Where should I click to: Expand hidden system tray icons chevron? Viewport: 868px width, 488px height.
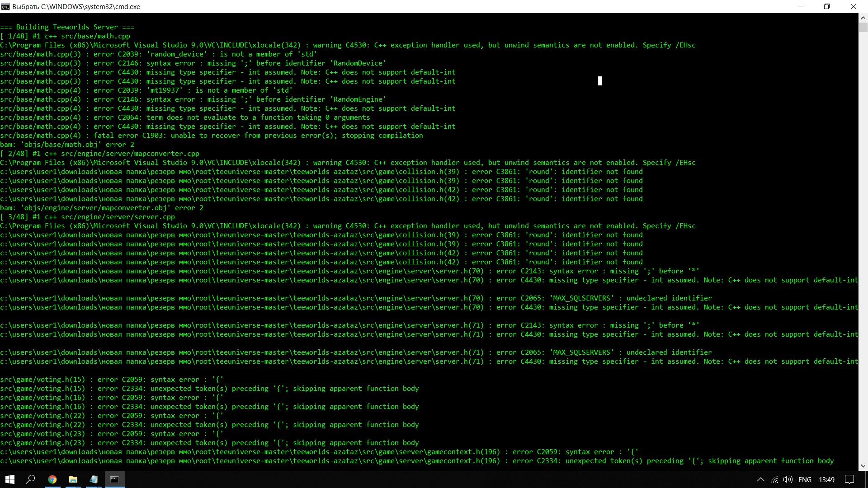point(761,480)
